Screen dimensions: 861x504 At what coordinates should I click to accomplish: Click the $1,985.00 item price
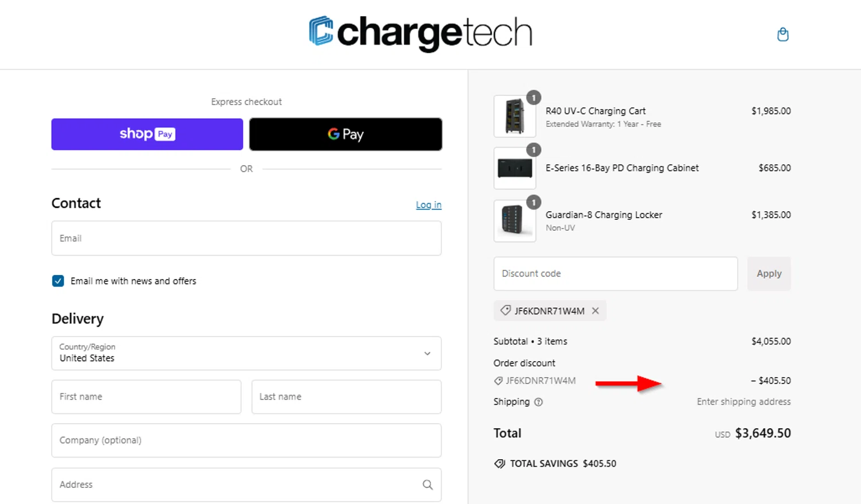771,111
